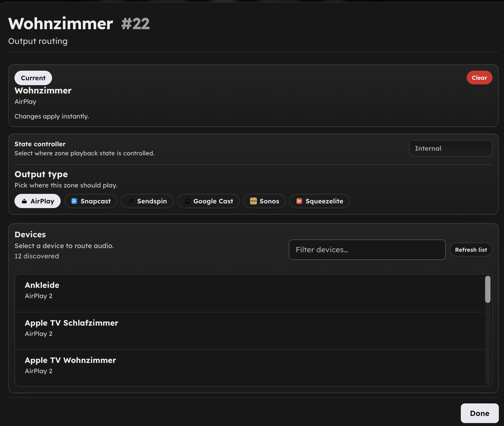
Task: Select the Sonos output option
Action: click(x=269, y=201)
